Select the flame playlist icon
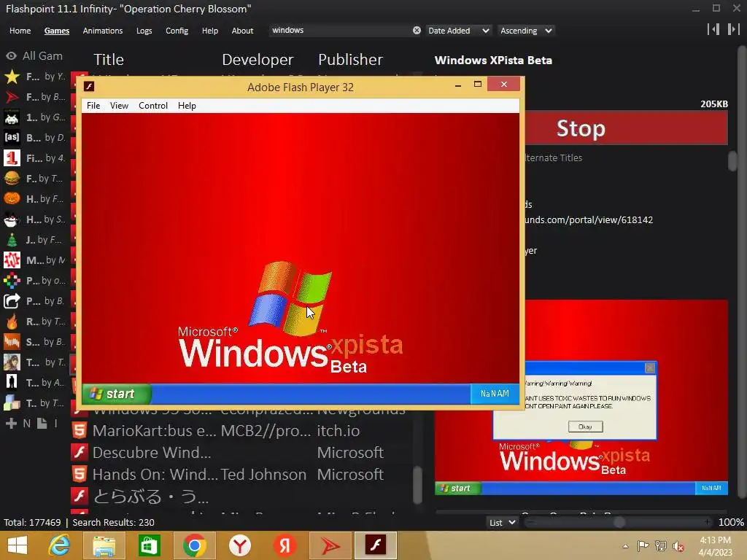The height and width of the screenshot is (560, 747). [x=12, y=322]
